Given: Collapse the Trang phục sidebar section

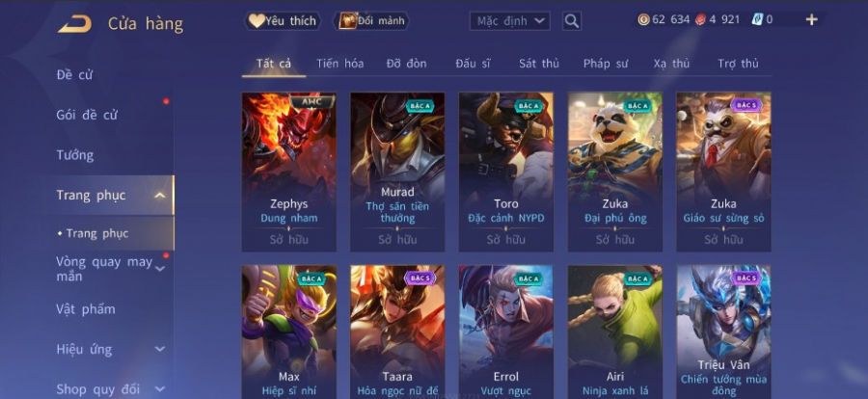Looking at the screenshot, I should [x=159, y=196].
